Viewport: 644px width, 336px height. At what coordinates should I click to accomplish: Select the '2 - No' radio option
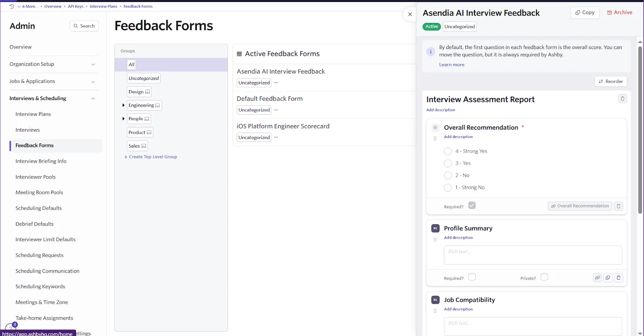448,176
